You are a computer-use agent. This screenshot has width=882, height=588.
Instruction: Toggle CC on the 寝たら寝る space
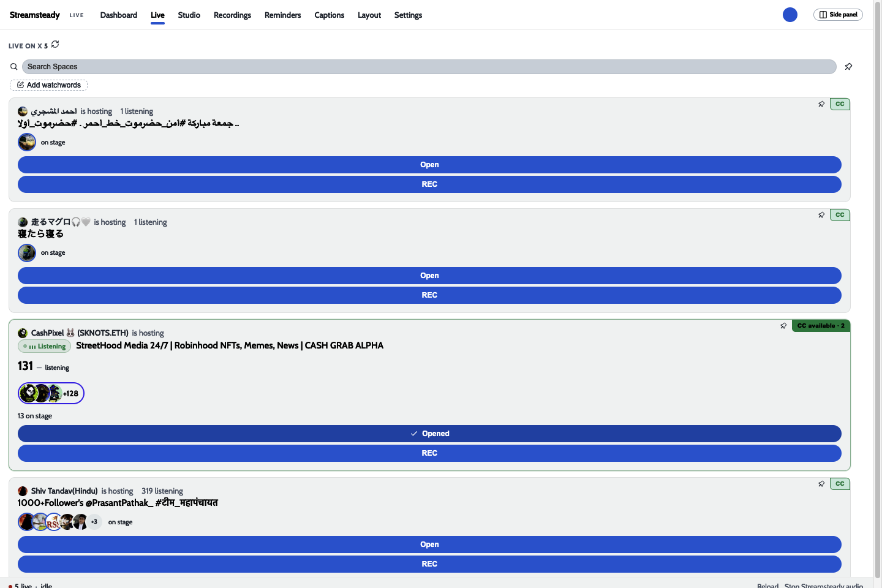pyautogui.click(x=840, y=215)
